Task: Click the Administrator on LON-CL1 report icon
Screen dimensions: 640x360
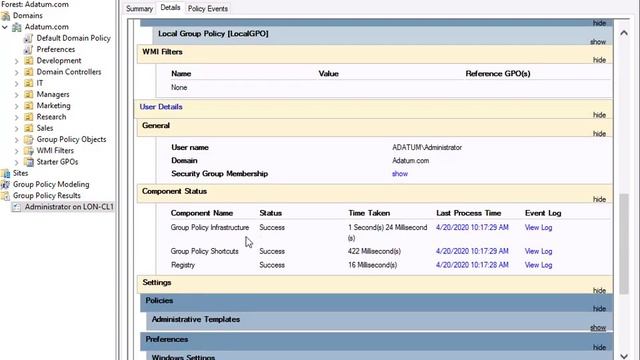Action: 17,207
